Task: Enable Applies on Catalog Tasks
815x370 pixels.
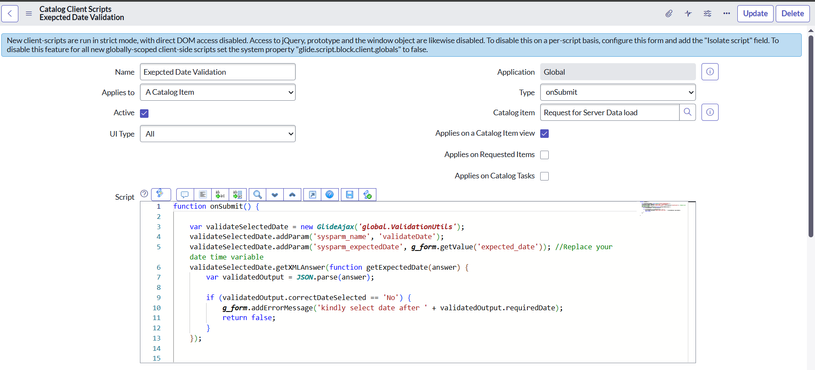Action: click(x=545, y=176)
